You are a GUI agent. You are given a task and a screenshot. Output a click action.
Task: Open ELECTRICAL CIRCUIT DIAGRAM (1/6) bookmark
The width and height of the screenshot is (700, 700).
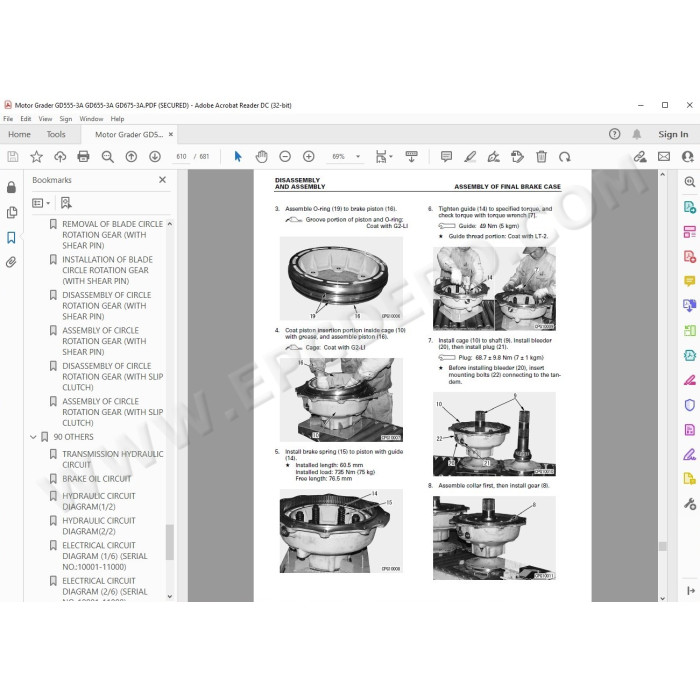(104, 556)
